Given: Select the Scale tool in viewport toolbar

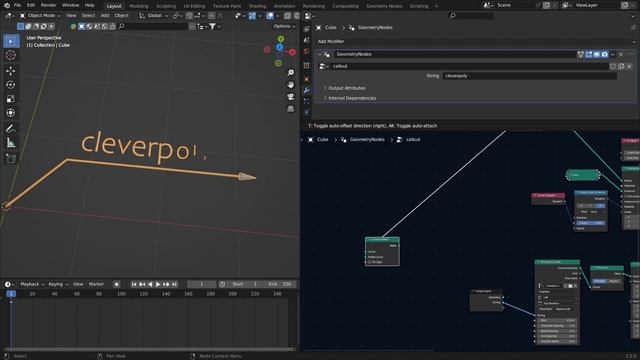Looking at the screenshot, I should 11,99.
